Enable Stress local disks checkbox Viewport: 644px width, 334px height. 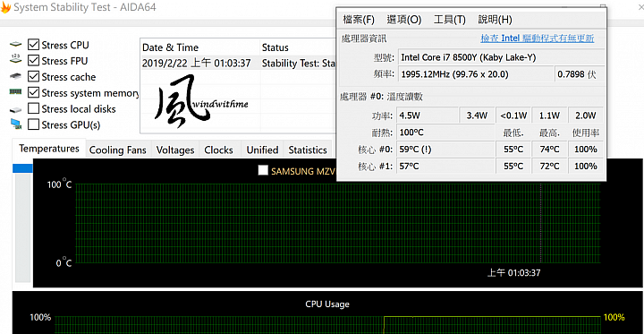click(x=34, y=108)
